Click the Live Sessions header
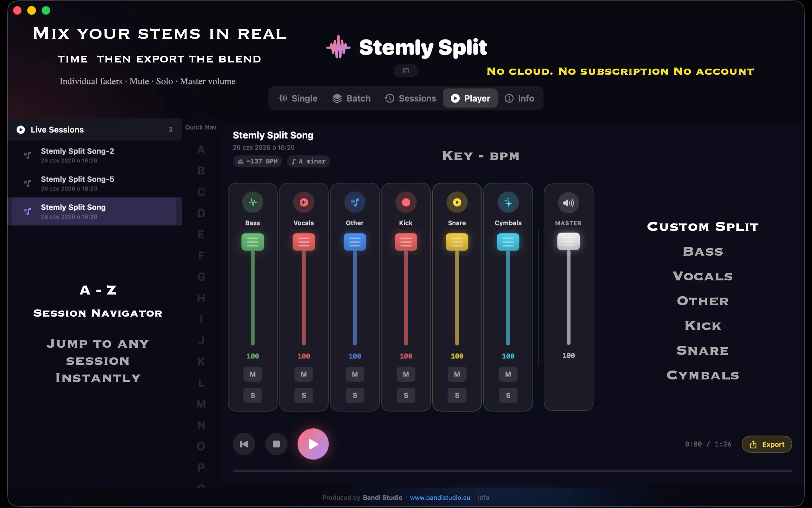This screenshot has height=508, width=812. point(95,130)
